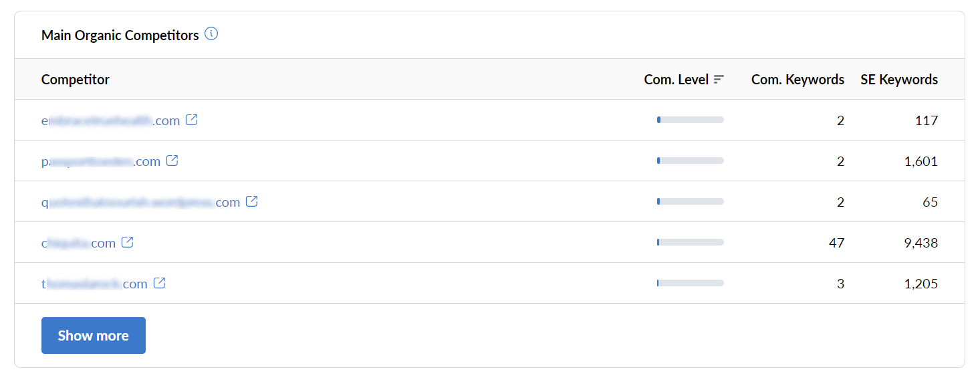
Task: Click the 47 common keywords value
Action: coord(836,243)
